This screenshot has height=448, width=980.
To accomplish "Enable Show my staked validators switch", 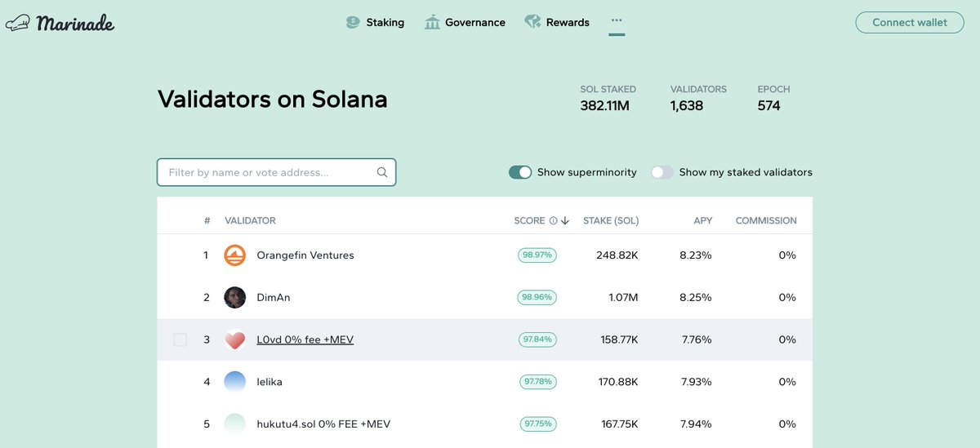I will click(x=662, y=172).
